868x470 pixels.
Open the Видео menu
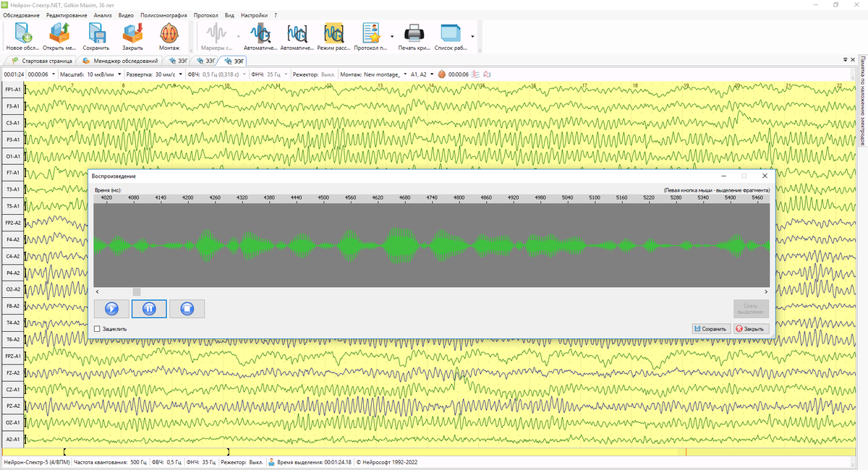click(126, 15)
